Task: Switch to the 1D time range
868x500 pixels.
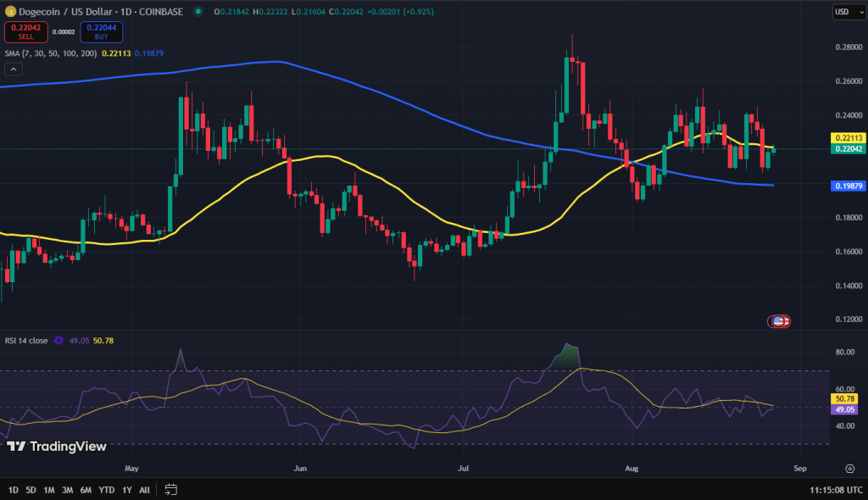Action: click(x=14, y=490)
